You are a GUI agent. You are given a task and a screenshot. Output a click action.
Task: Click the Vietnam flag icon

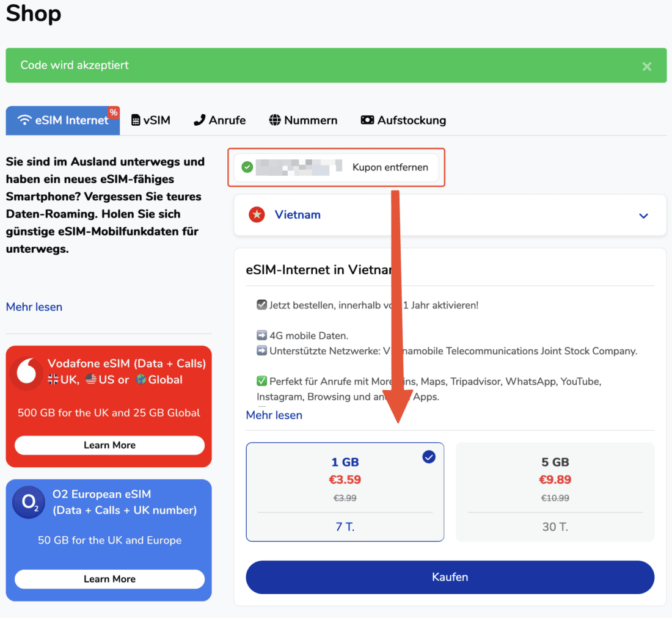click(x=257, y=215)
